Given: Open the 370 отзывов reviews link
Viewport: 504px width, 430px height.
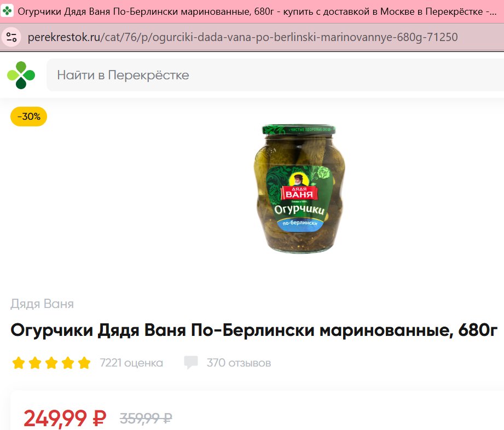Looking at the screenshot, I should 239,363.
